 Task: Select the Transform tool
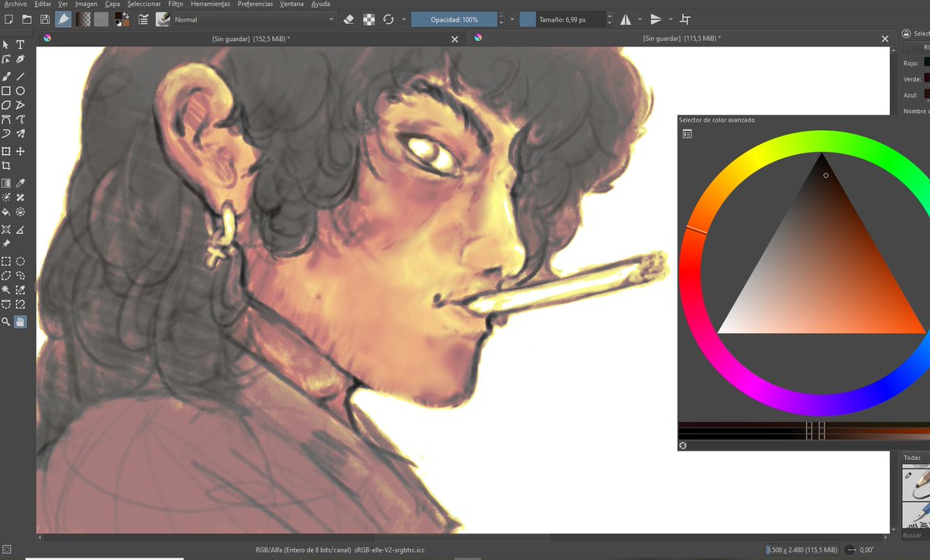click(6, 151)
